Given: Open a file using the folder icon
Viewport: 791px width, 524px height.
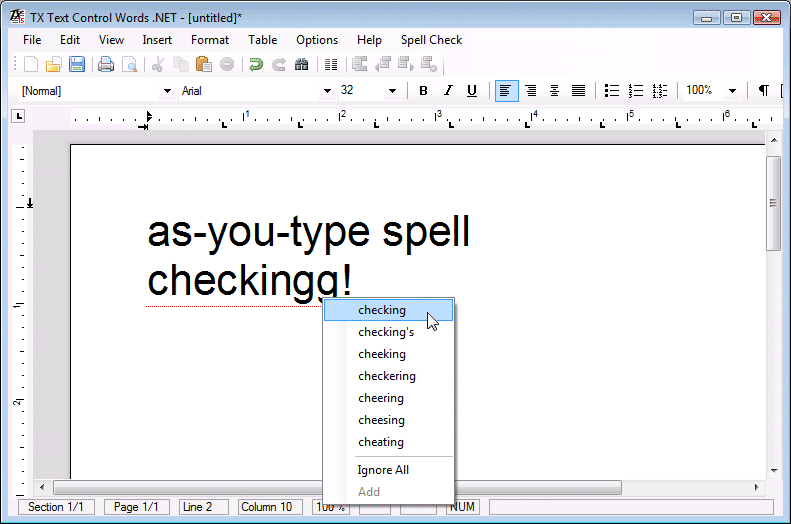Looking at the screenshot, I should tap(53, 65).
